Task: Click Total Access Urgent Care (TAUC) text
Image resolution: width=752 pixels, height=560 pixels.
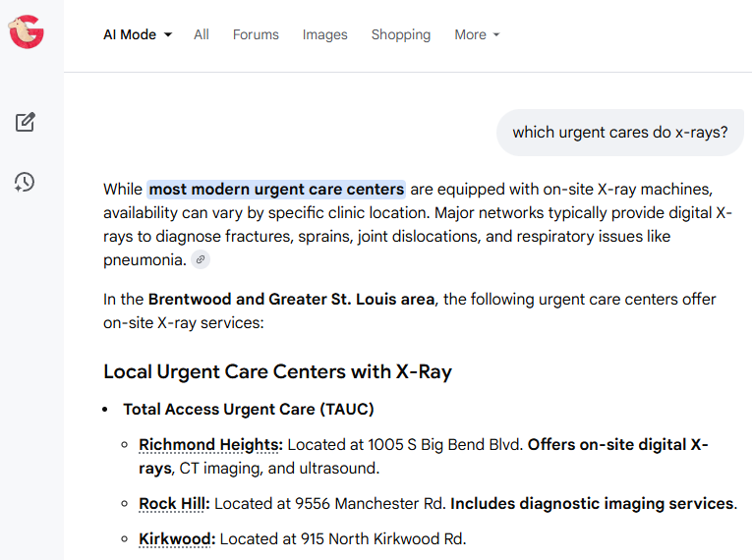Action: coord(248,409)
